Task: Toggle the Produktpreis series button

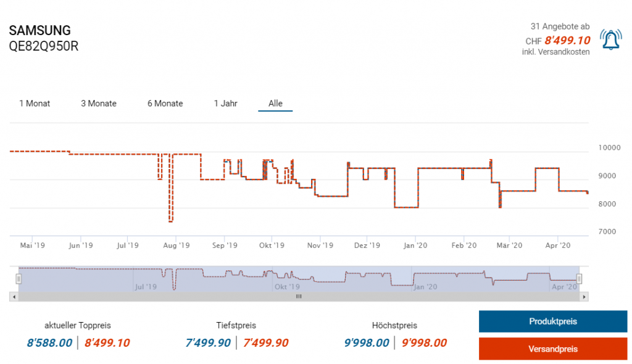Action: click(x=552, y=321)
